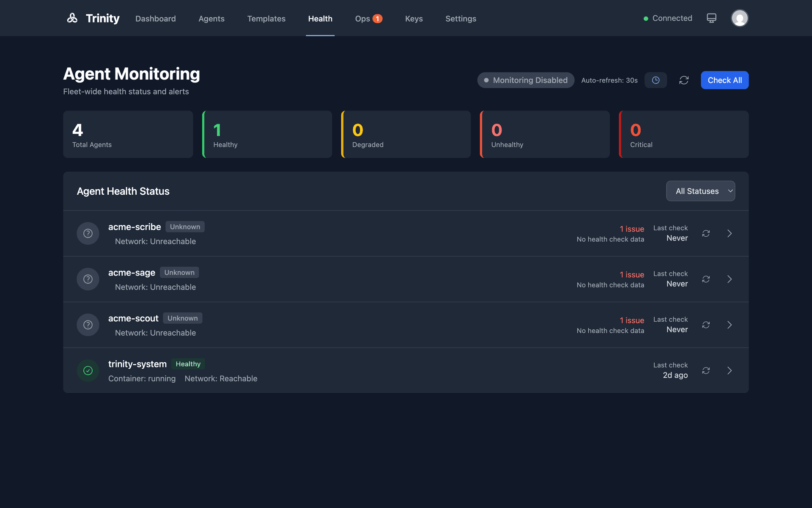
Task: Expand details for acme-scout with chevron arrow
Action: click(730, 325)
